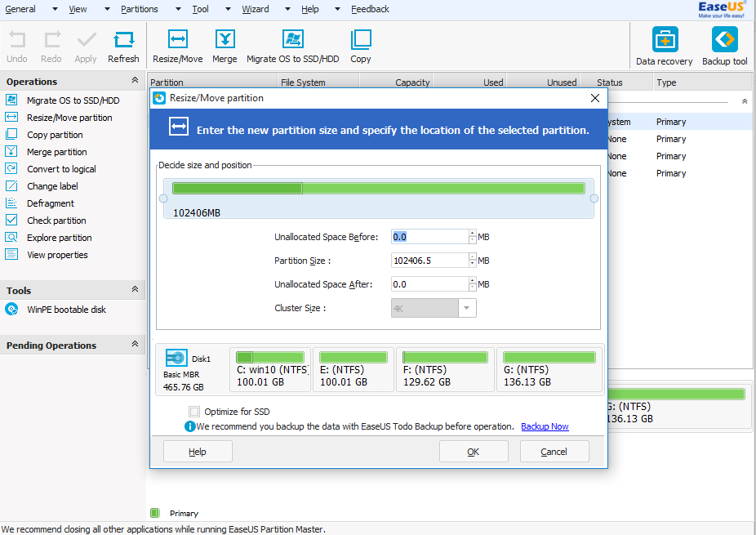
Task: Click the Unallocated Space After spinner arrows
Action: click(473, 284)
